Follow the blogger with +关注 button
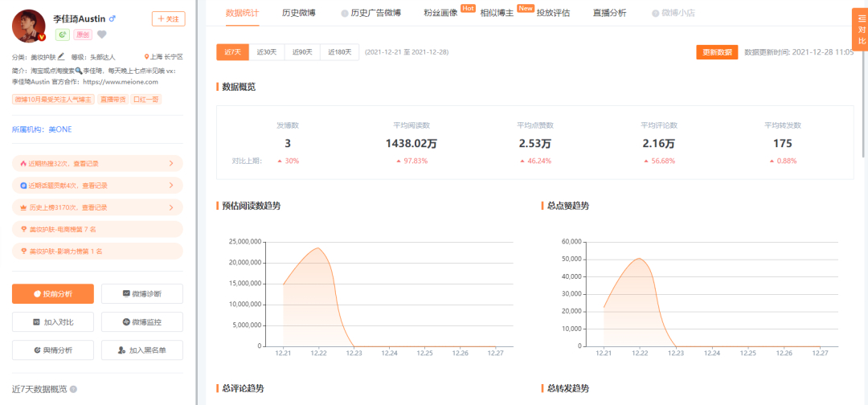Image resolution: width=868 pixels, height=405 pixels. [168, 18]
